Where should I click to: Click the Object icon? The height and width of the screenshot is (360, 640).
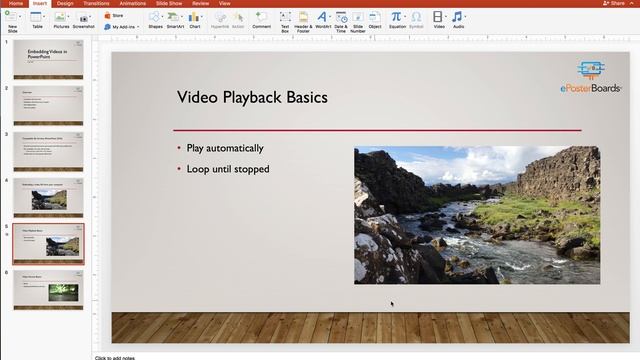[375, 17]
